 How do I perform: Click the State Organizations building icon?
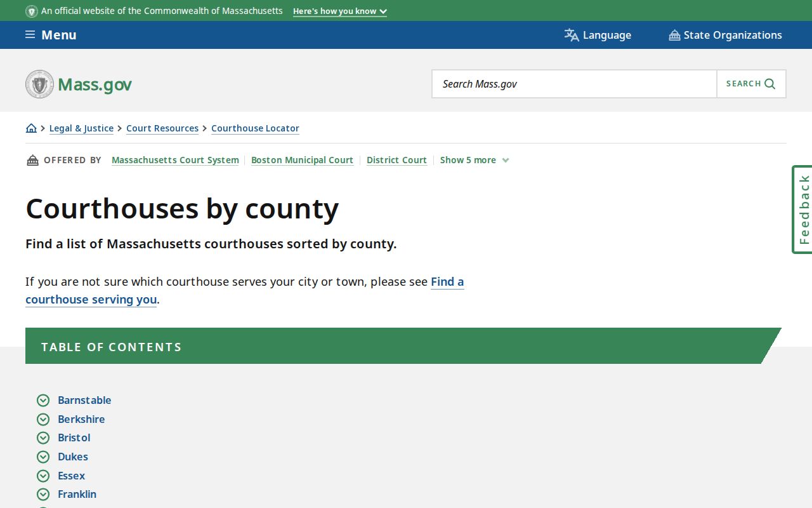pos(674,35)
